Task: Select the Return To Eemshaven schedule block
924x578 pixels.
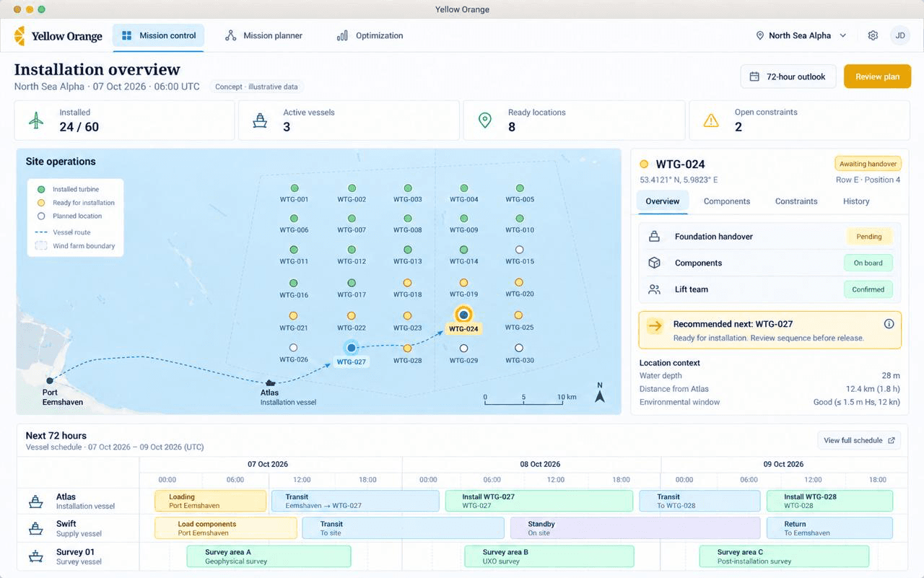Action: coord(829,528)
